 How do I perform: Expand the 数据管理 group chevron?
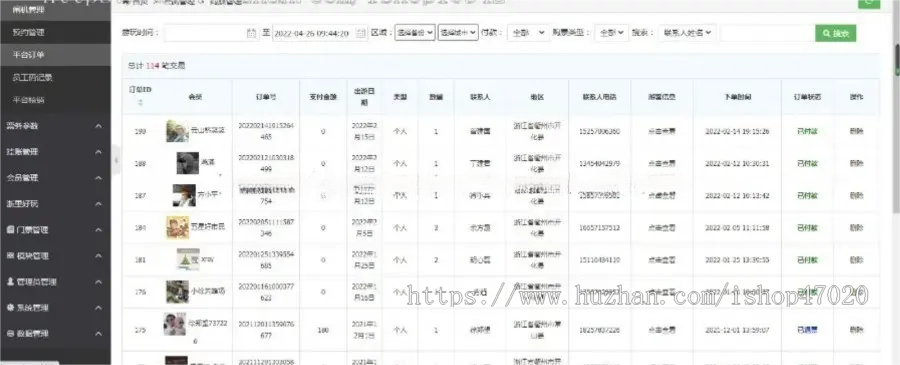coord(99,333)
